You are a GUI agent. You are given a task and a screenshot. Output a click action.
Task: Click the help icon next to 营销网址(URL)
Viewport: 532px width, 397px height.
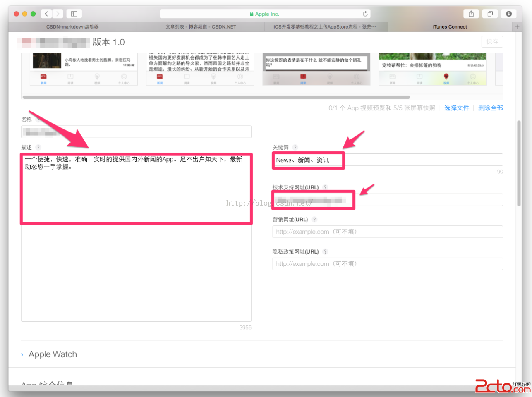(x=314, y=220)
